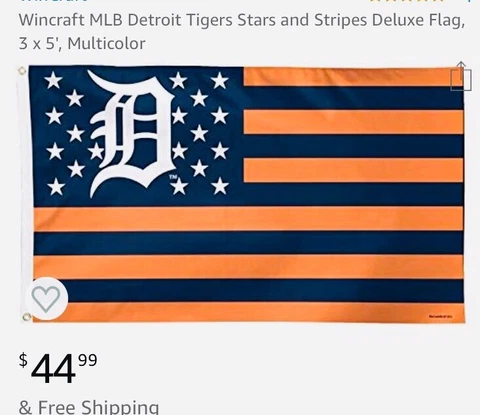Screen dimensions: 480x415
Task: Open the share icon beside the flag
Action: (461, 76)
